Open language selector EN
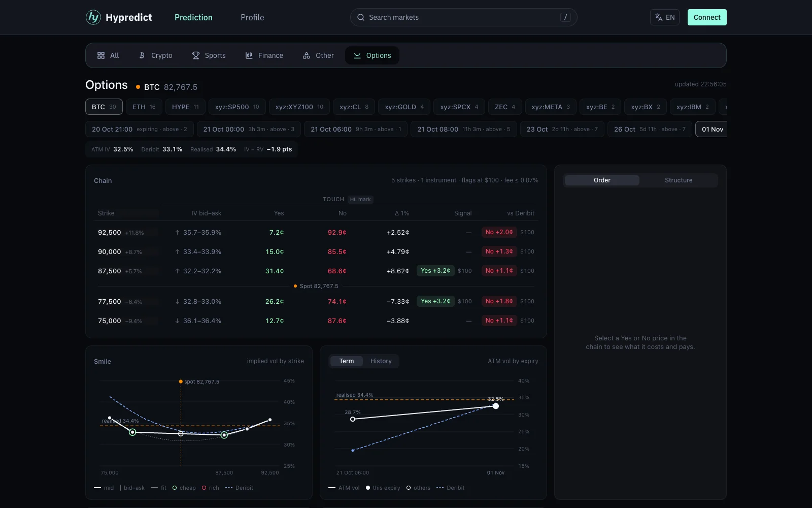 (x=665, y=17)
